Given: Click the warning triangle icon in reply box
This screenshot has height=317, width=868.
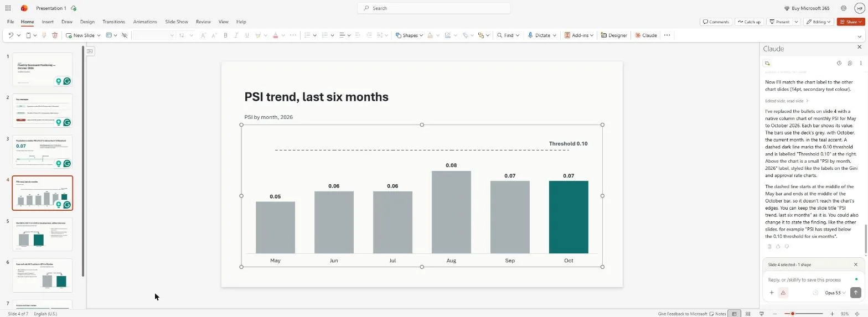Looking at the screenshot, I should pyautogui.click(x=783, y=293).
